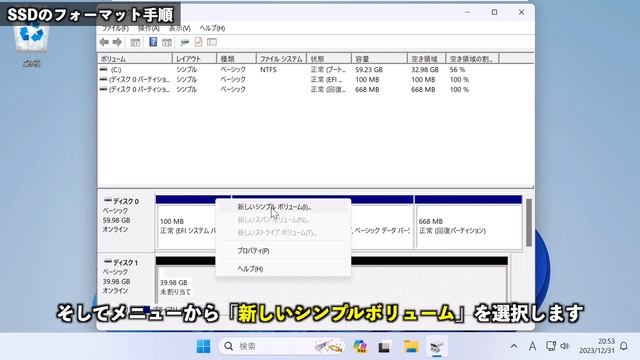Sort by the レイアウト column header
The height and width of the screenshot is (360, 640).
[194, 59]
